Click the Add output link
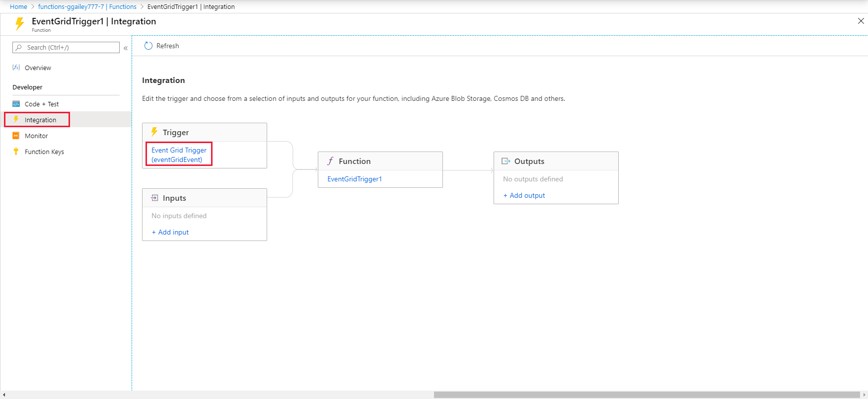Image resolution: width=868 pixels, height=399 pixels. 524,195
